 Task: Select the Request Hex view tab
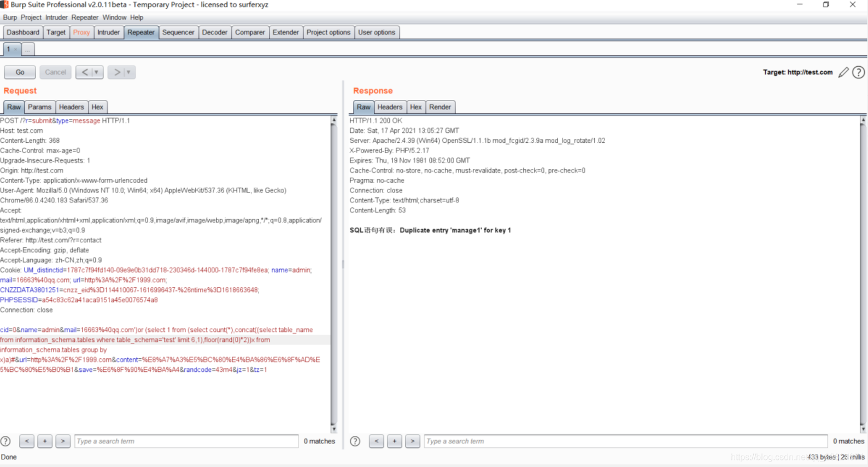(x=97, y=107)
